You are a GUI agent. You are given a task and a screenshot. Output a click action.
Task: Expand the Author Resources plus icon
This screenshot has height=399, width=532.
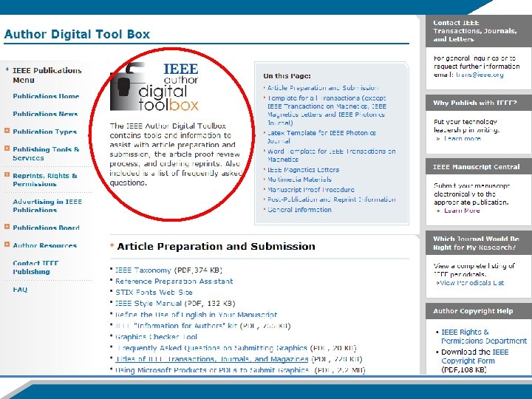click(x=7, y=245)
